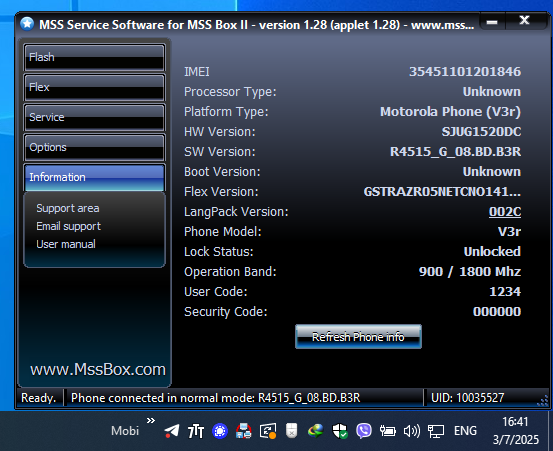Click the Ready status bar text

click(38, 398)
